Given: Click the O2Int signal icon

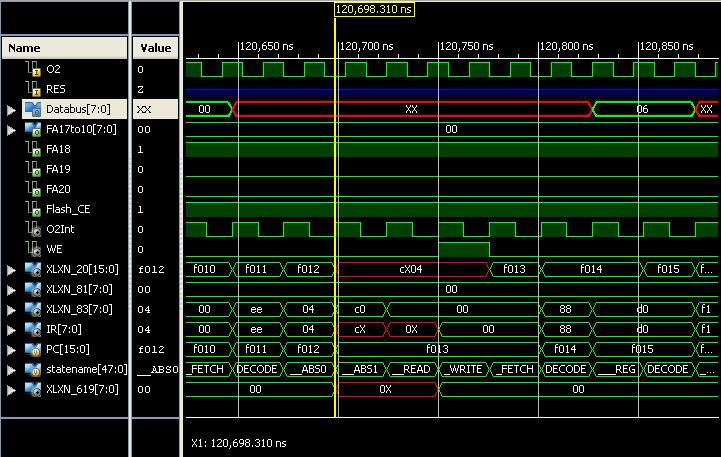Looking at the screenshot, I should tap(32, 229).
